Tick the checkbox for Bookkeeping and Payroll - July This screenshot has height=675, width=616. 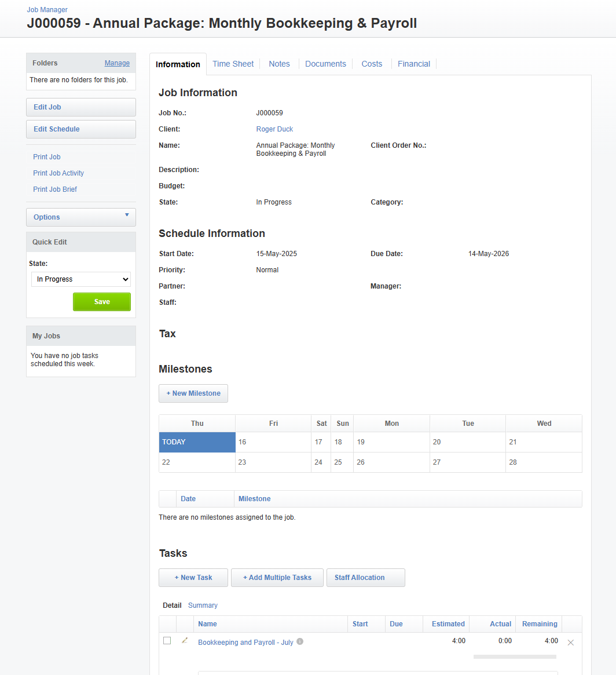click(167, 641)
